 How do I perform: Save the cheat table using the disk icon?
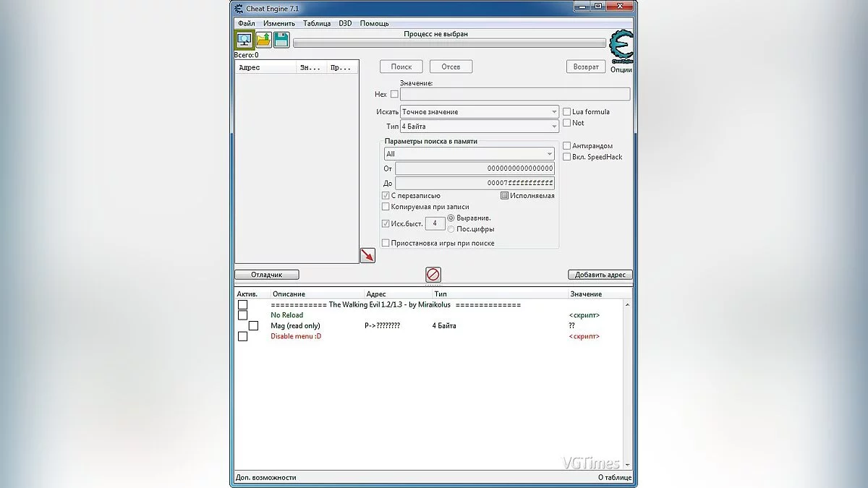[281, 39]
